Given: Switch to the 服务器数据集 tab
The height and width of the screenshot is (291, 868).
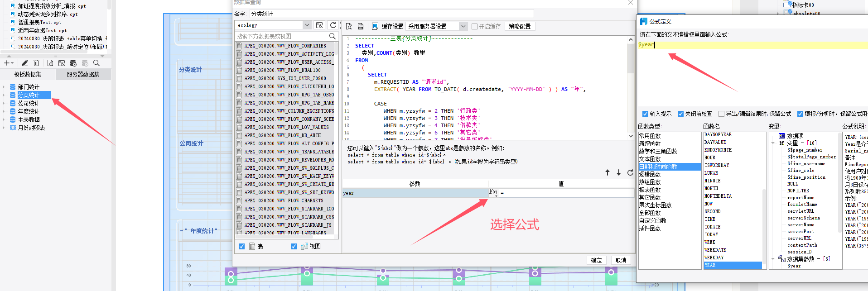Looking at the screenshot, I should (83, 74).
